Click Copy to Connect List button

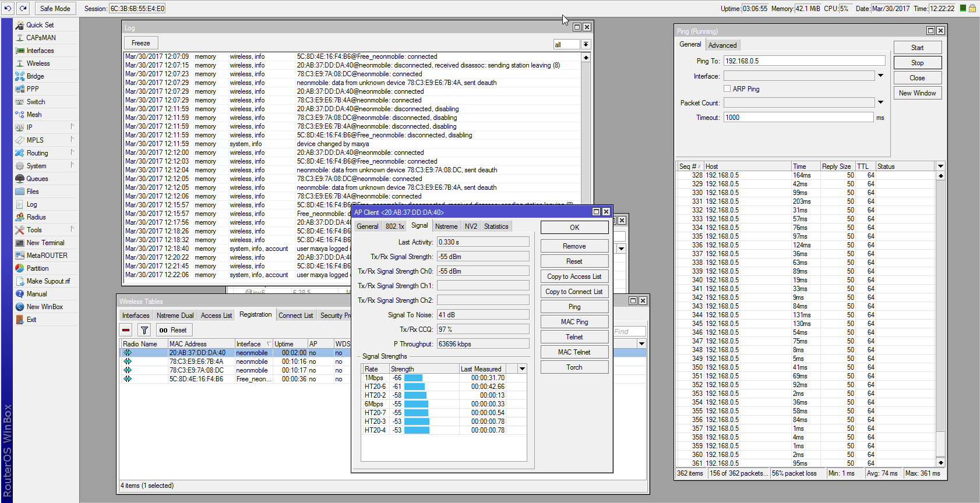[574, 292]
